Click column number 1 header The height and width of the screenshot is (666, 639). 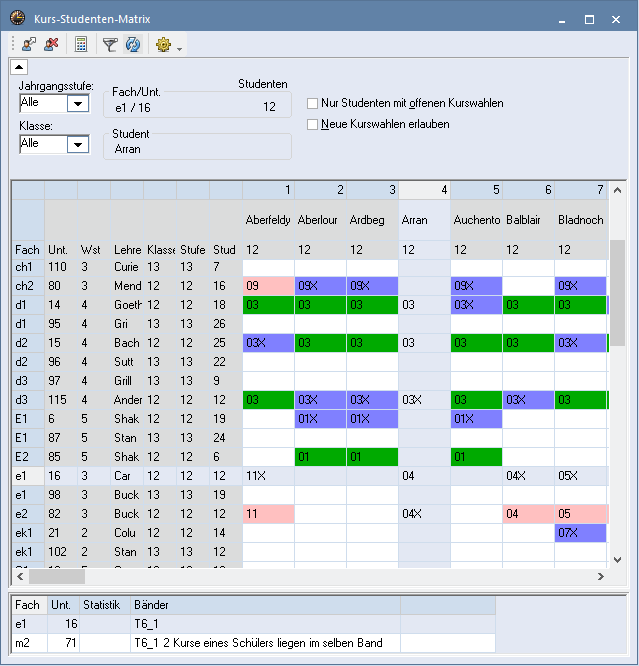pos(268,190)
